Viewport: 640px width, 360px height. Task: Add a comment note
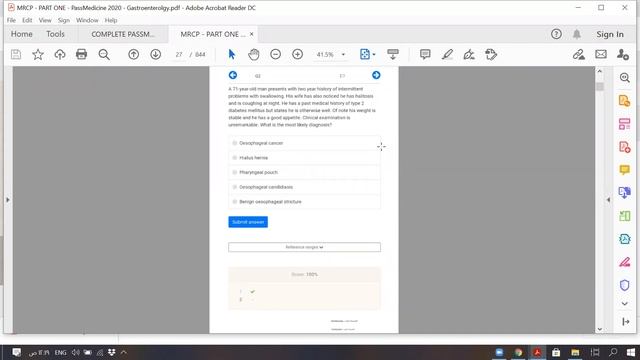[x=425, y=54]
